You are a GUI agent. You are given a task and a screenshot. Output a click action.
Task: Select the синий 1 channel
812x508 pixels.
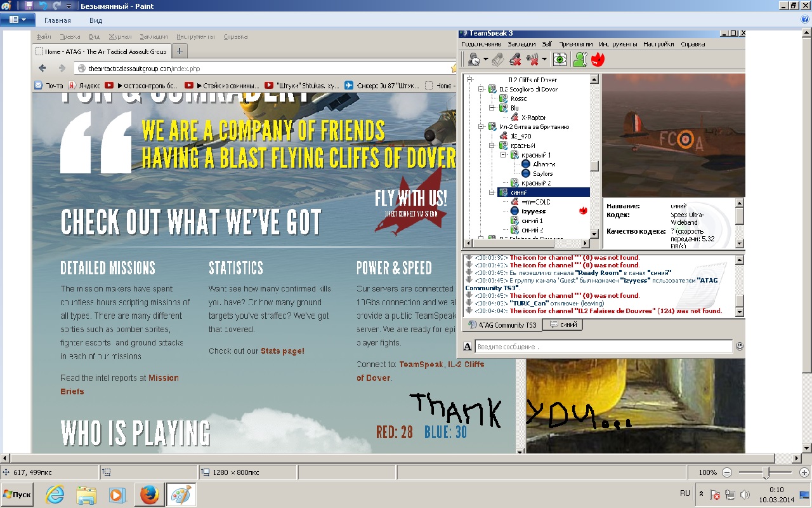527,221
